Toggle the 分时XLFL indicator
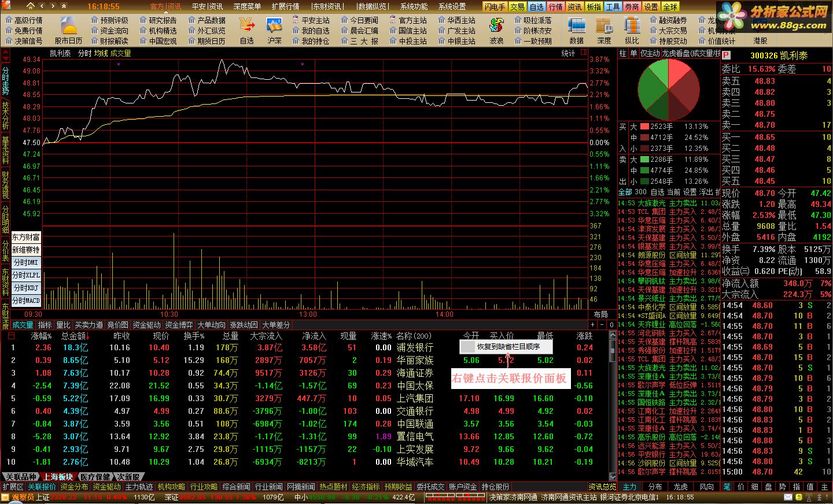The height and width of the screenshot is (504, 833). [26, 276]
